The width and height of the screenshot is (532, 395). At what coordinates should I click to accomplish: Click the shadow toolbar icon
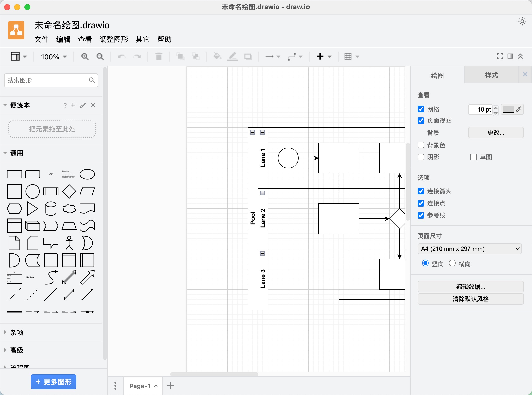248,56
